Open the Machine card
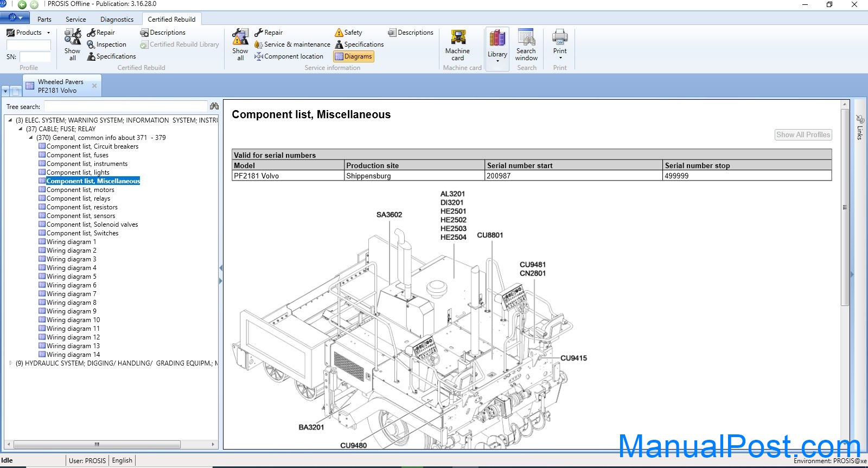The height and width of the screenshot is (468, 868). 458,44
